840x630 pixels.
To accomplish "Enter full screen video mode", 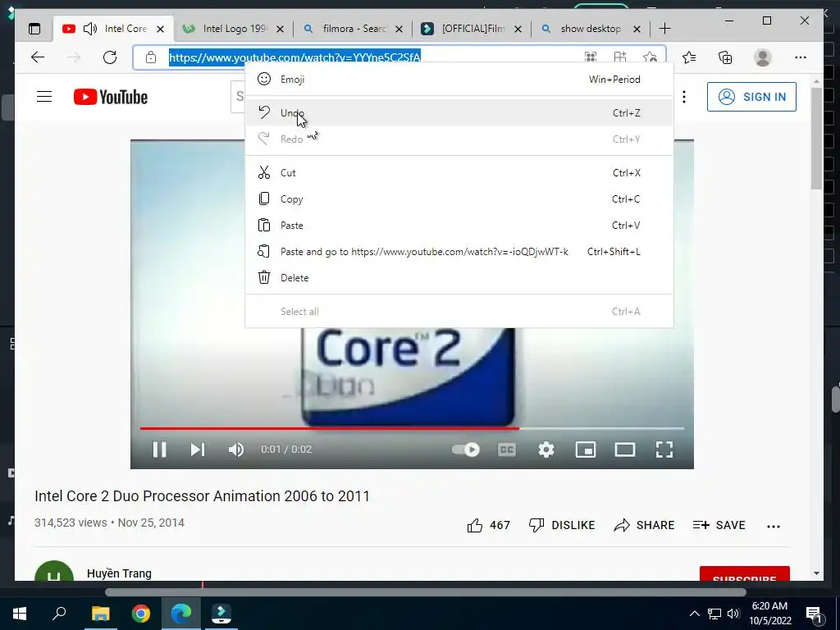I will pyautogui.click(x=664, y=450).
